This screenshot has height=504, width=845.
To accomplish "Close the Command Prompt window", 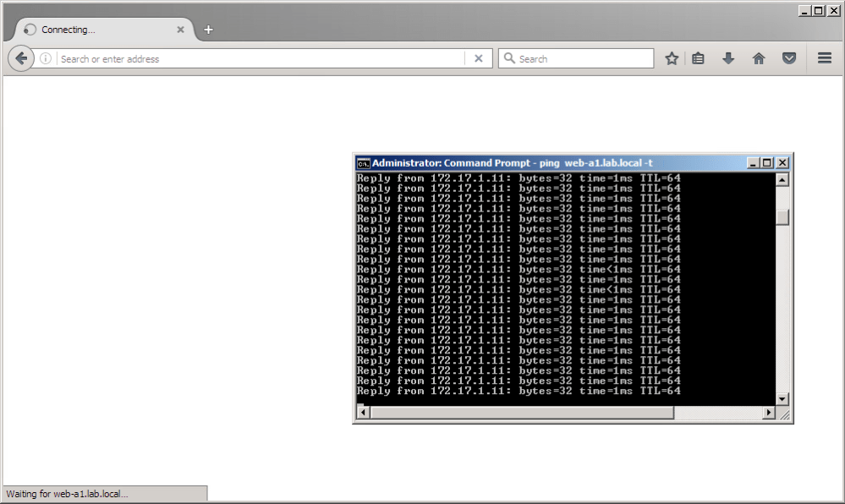I will point(782,163).
